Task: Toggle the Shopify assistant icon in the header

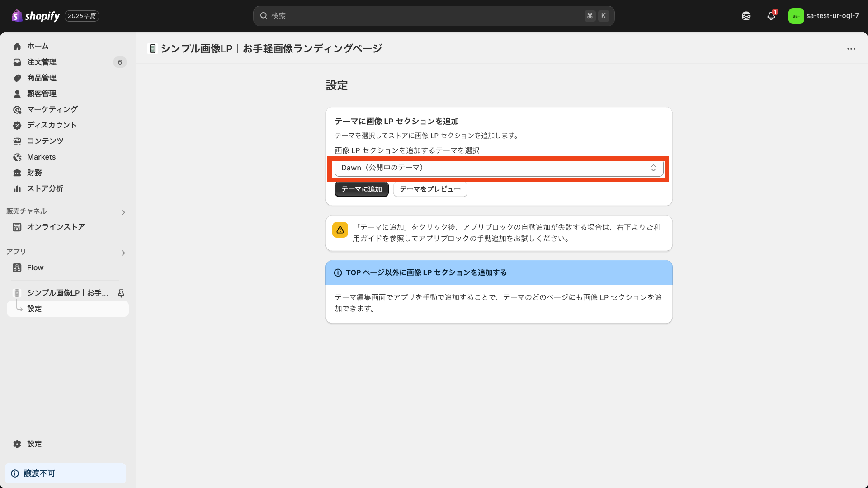Action: [746, 16]
